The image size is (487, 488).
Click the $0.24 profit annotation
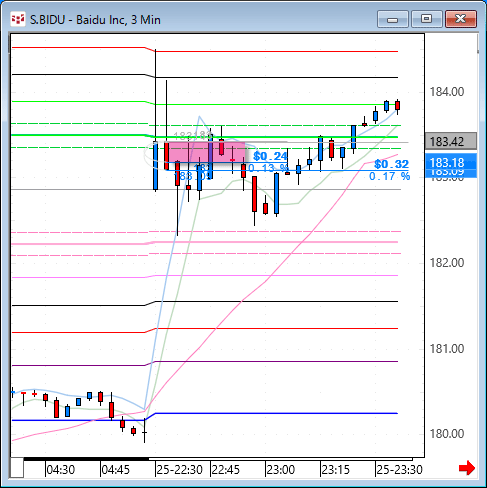tap(270, 156)
